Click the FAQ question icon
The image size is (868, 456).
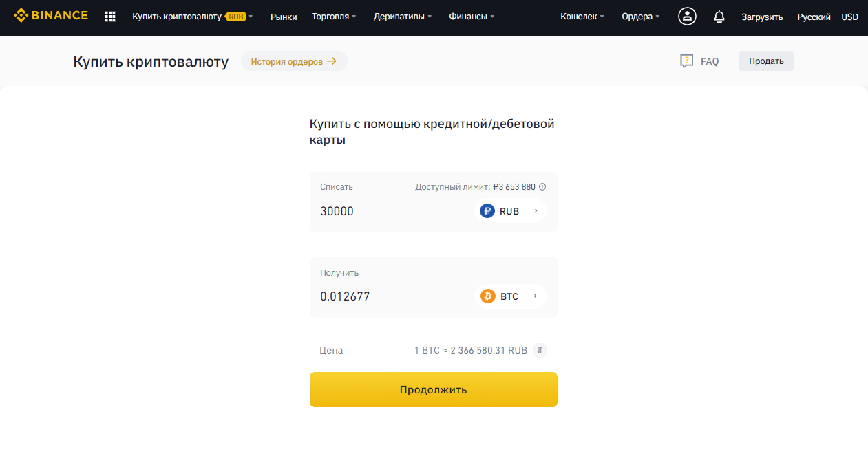(x=686, y=61)
